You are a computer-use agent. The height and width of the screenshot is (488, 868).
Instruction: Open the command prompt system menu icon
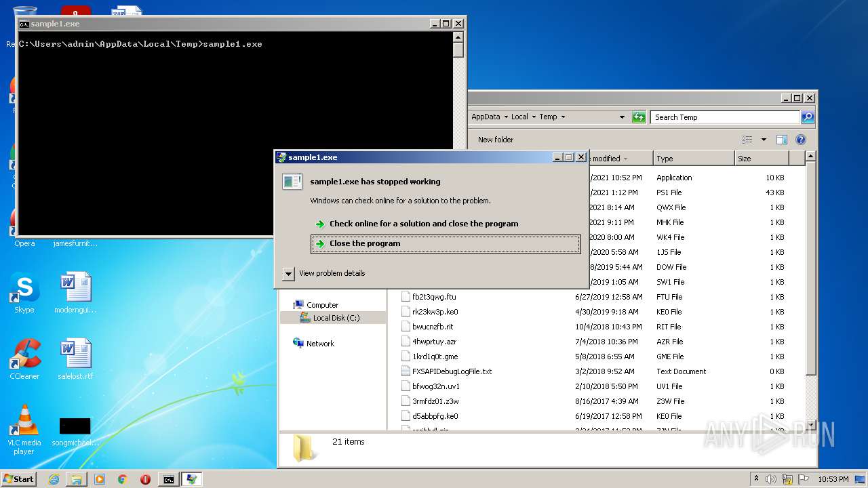(x=24, y=24)
